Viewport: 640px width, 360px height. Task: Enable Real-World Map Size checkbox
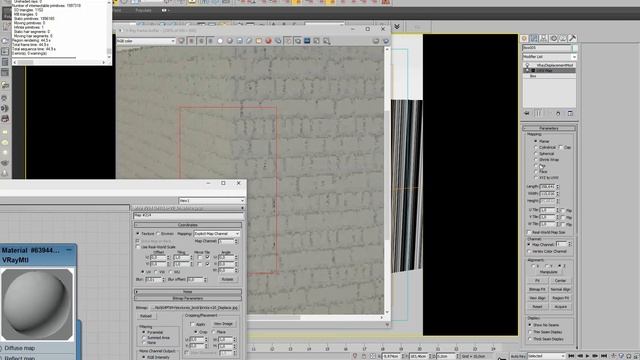(529, 232)
